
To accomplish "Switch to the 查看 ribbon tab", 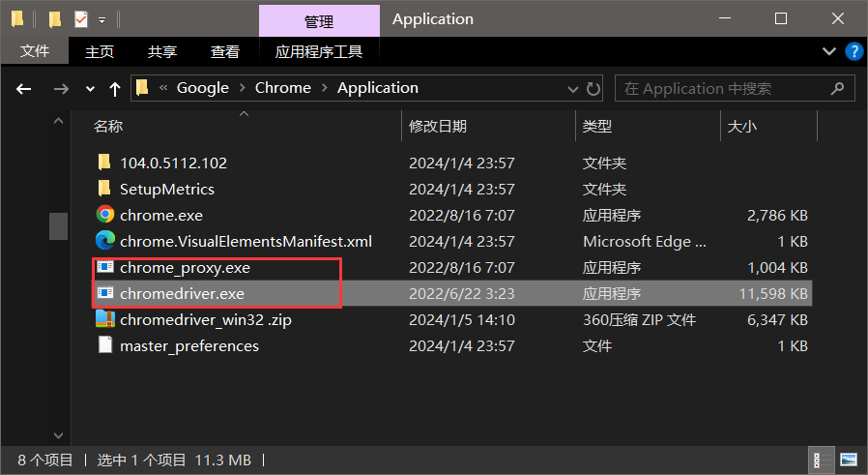I will (x=225, y=51).
